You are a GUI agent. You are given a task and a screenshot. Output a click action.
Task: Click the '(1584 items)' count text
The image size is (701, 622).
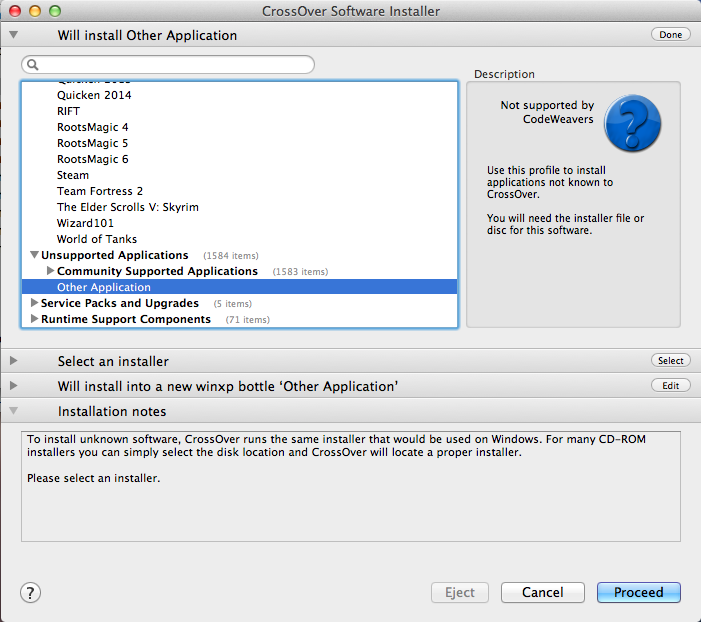click(x=231, y=256)
